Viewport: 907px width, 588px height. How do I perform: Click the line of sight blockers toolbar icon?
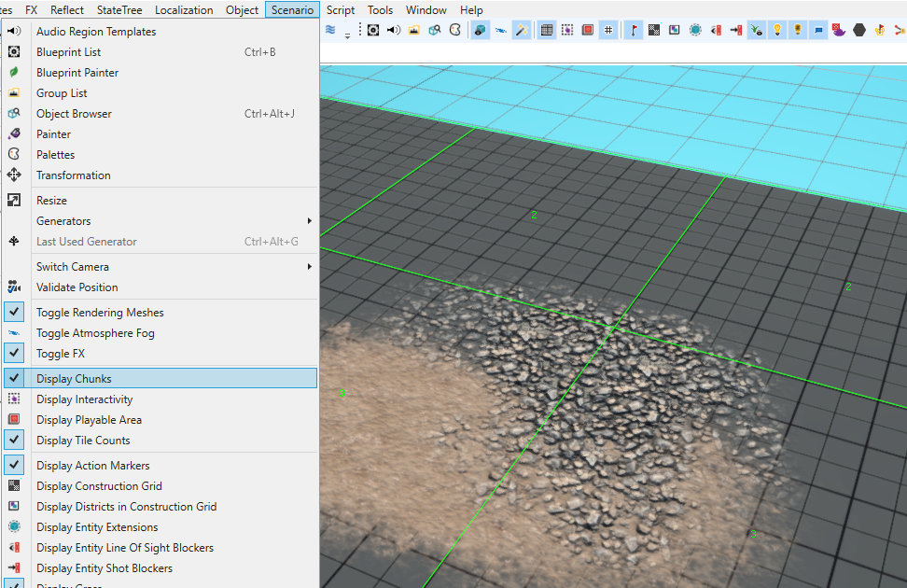[x=716, y=30]
